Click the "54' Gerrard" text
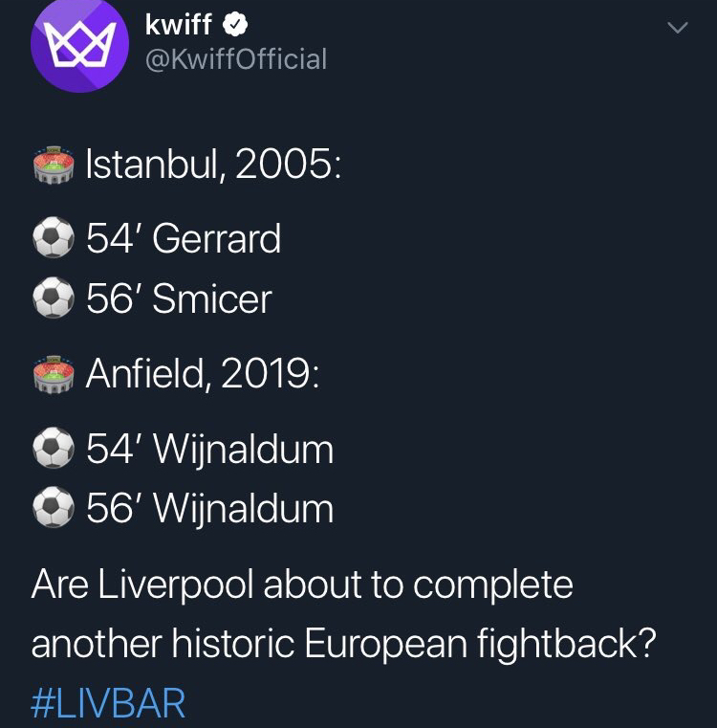The image size is (717, 728). coord(184,239)
